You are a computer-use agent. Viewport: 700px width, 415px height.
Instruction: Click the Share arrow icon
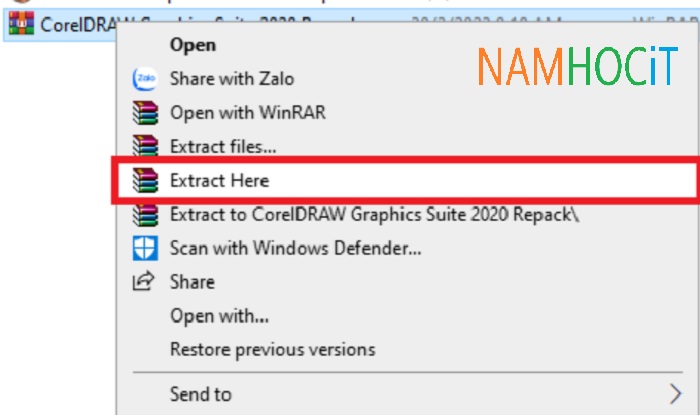point(144,282)
